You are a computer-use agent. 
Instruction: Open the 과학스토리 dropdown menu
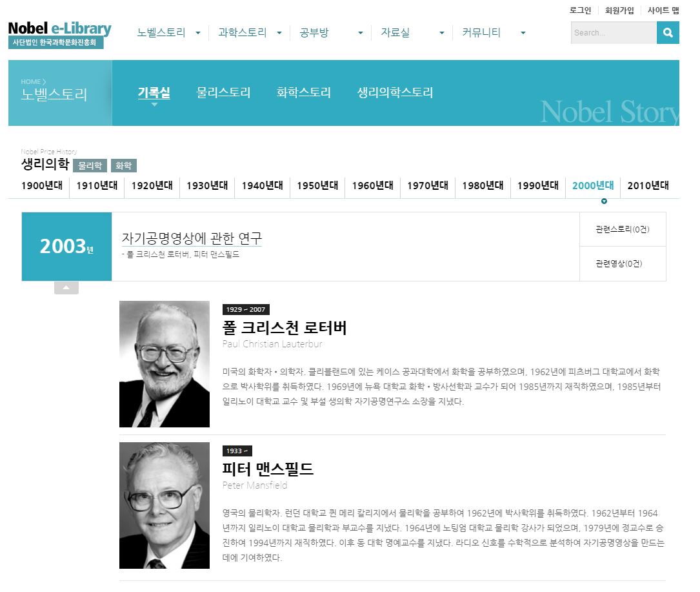pyautogui.click(x=279, y=33)
